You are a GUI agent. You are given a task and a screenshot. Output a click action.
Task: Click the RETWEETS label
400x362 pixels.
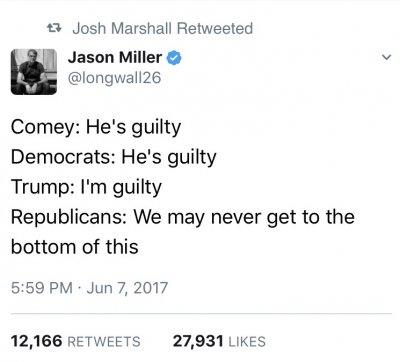[104, 342]
